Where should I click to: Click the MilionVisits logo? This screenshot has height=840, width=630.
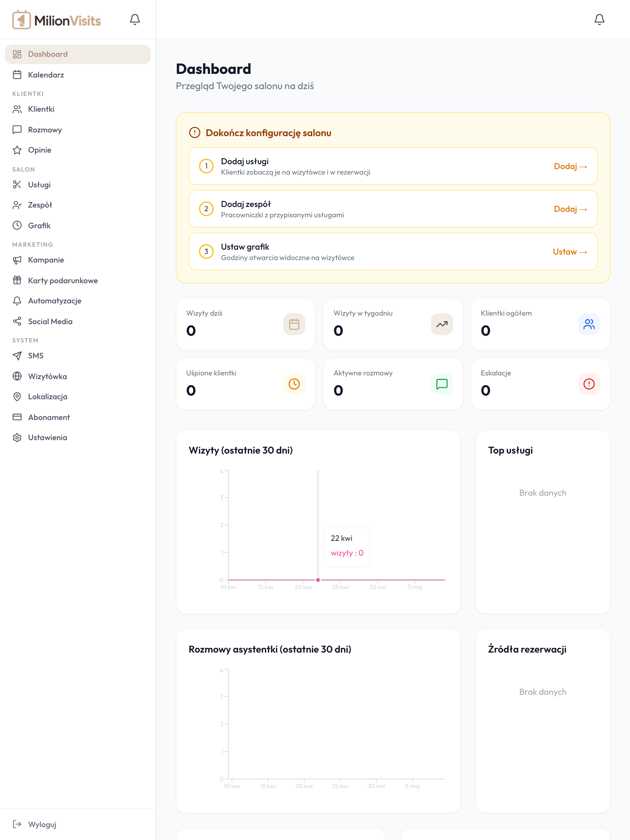(x=56, y=20)
